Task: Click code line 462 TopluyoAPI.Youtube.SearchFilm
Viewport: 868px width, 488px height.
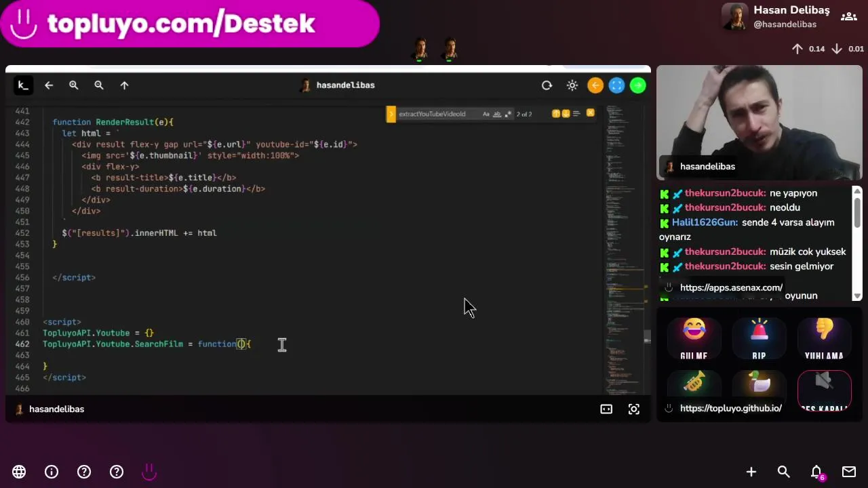Action: [x=146, y=344]
